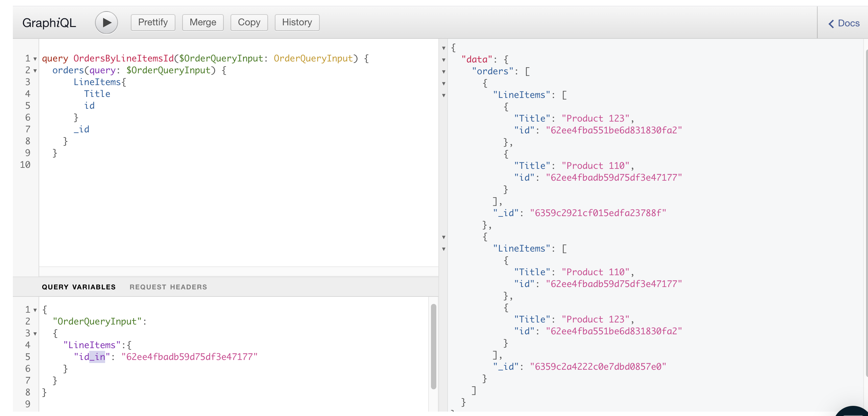
Task: Fold variables editor line 3 arrow
Action: point(35,334)
